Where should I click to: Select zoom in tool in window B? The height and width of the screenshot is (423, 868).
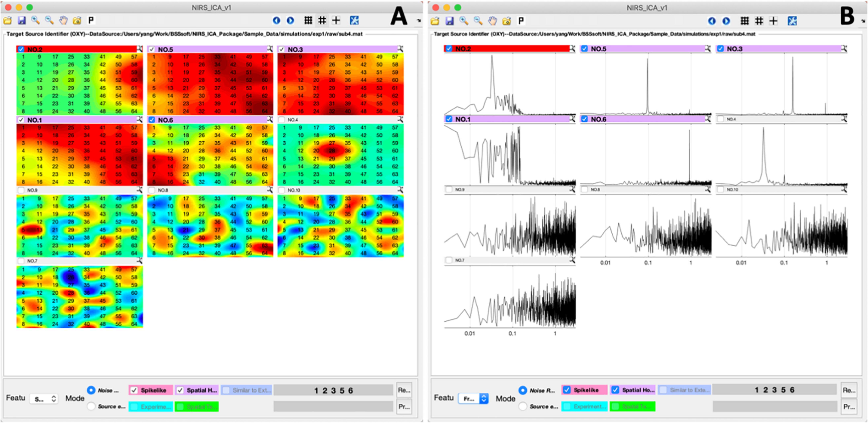coord(464,21)
